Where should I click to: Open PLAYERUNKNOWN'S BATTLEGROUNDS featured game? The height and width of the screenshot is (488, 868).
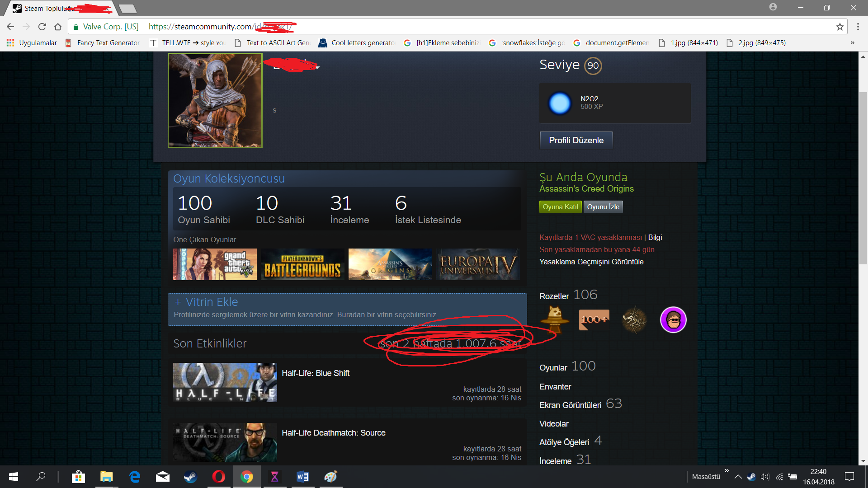302,264
